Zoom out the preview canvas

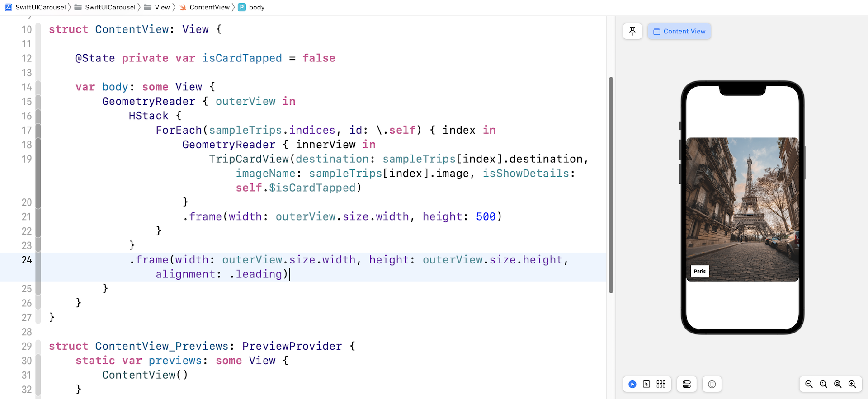[809, 384]
